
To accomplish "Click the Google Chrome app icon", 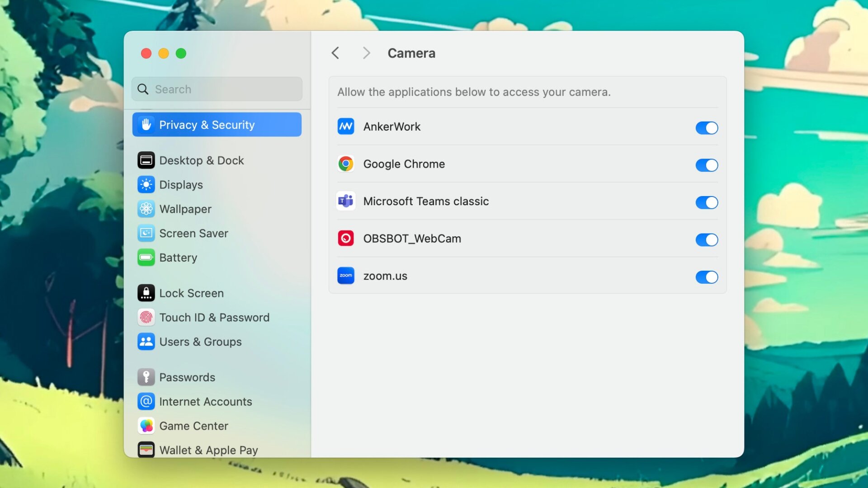I will pos(346,164).
